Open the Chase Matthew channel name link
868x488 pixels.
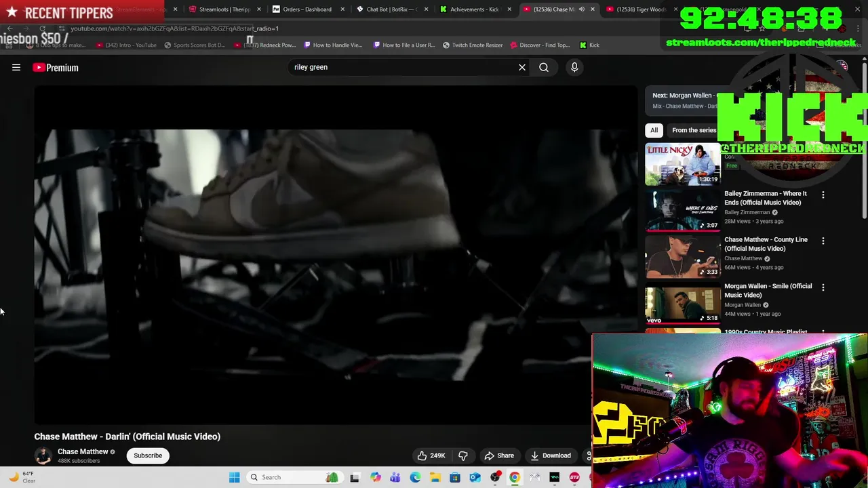tap(83, 451)
